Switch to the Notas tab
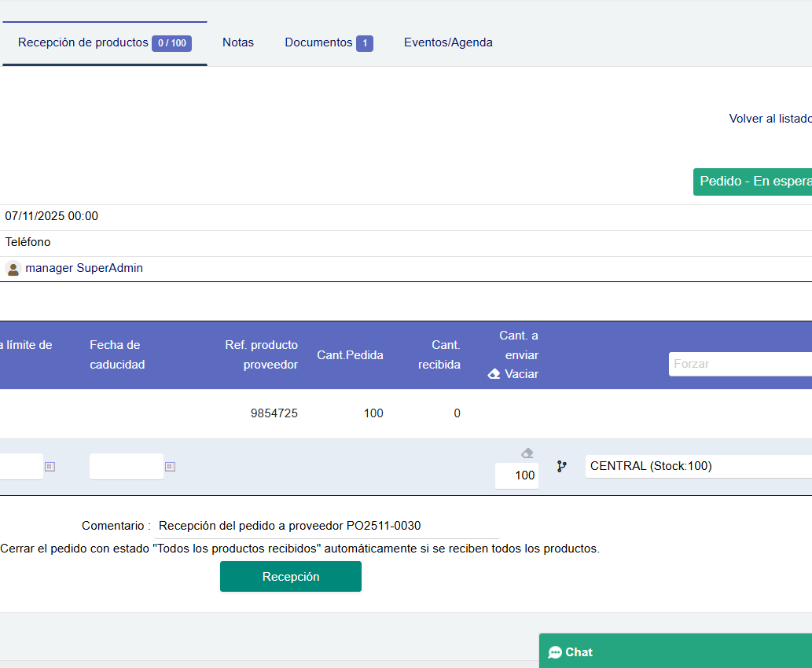The image size is (812, 668). click(x=238, y=42)
